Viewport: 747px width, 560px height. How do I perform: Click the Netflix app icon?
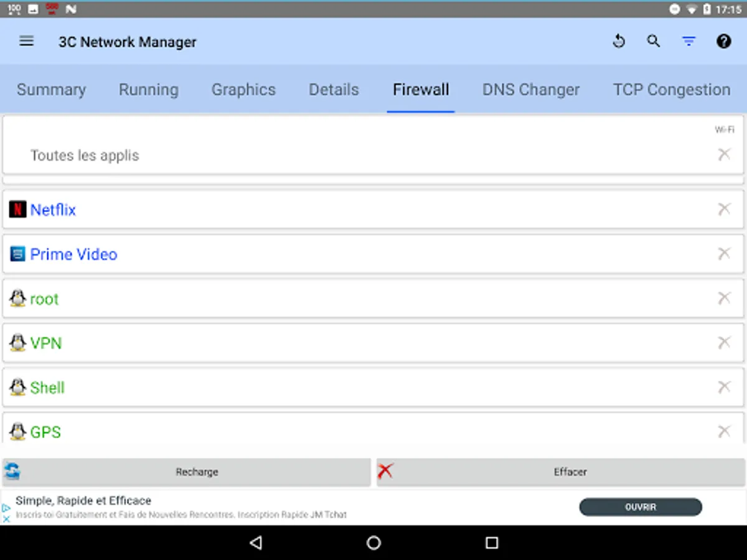click(x=17, y=209)
